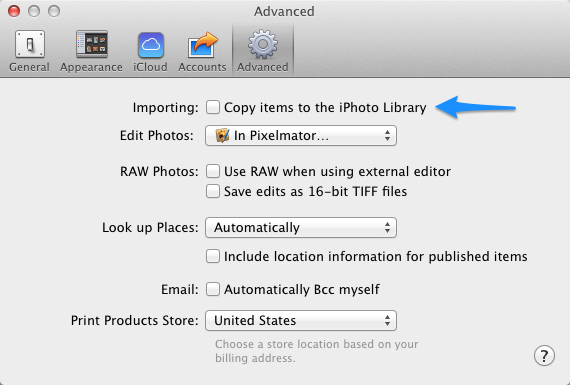Screen dimensions: 570x385
Task: Close the Advanced preferences window
Action: [x=14, y=11]
